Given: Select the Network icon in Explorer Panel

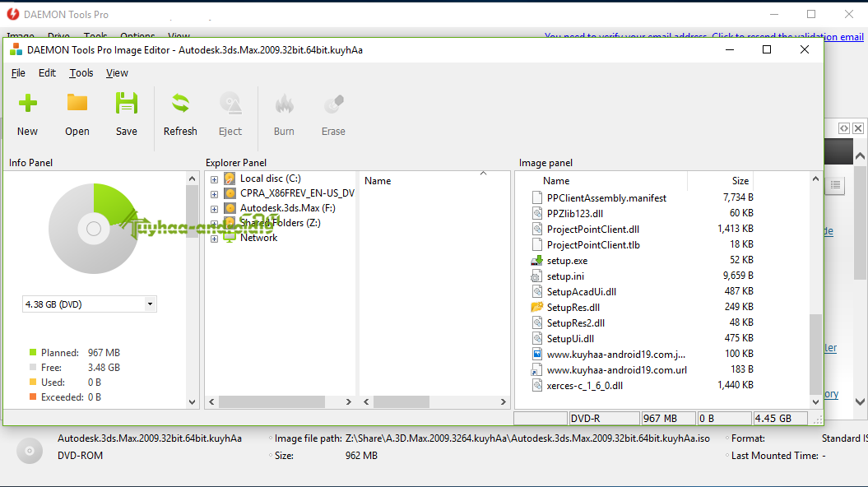Looking at the screenshot, I should (x=230, y=238).
